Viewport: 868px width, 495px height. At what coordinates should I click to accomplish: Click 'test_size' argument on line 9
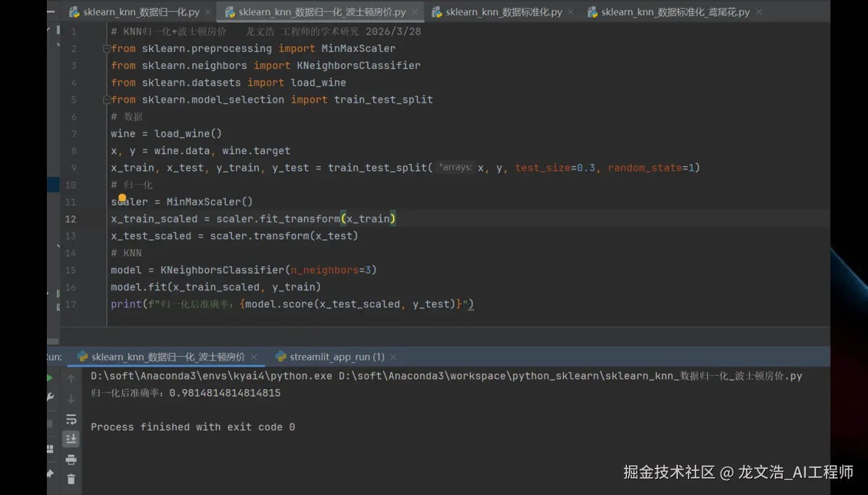point(542,168)
